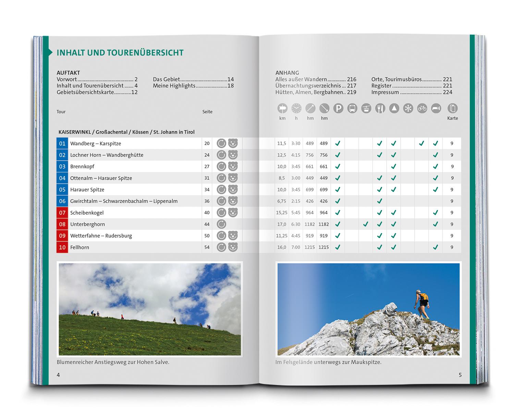Click the snowflake winter icon
The height and width of the screenshot is (420, 514).
pos(408,109)
